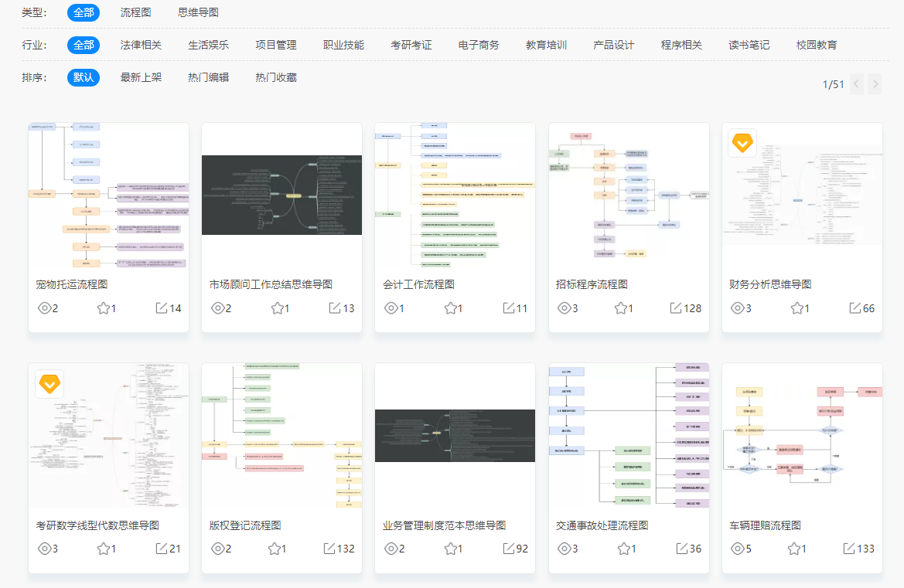
Task: Select the 最新上架 sort option
Action: [141, 77]
